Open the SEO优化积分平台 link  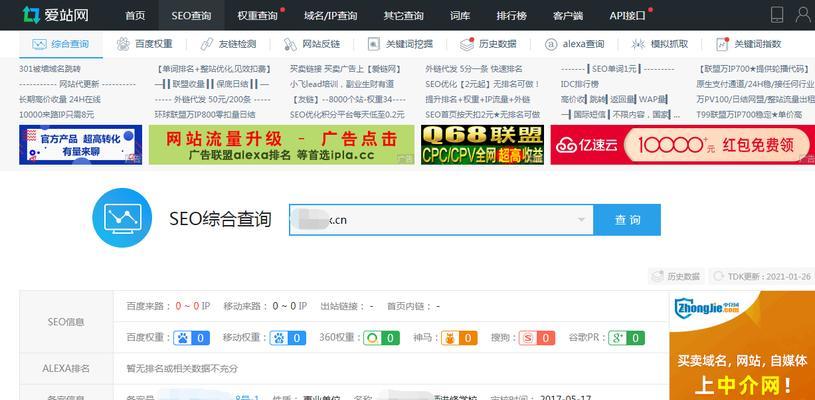[x=347, y=114]
